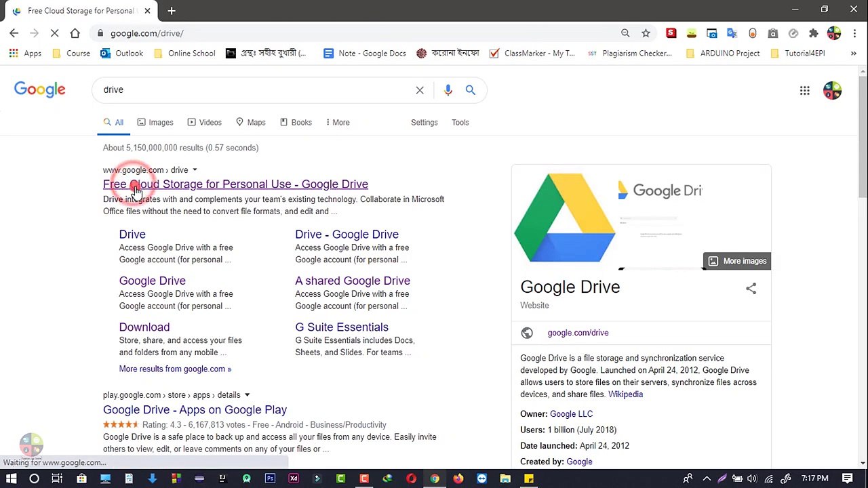868x488 pixels.
Task: Open google.com/drive link in knowledge panel
Action: pyautogui.click(x=578, y=333)
